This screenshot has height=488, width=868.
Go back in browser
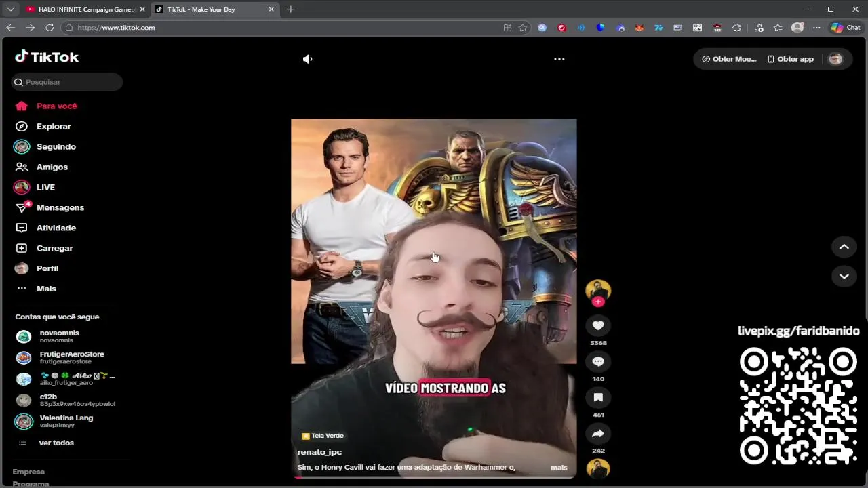point(10,28)
